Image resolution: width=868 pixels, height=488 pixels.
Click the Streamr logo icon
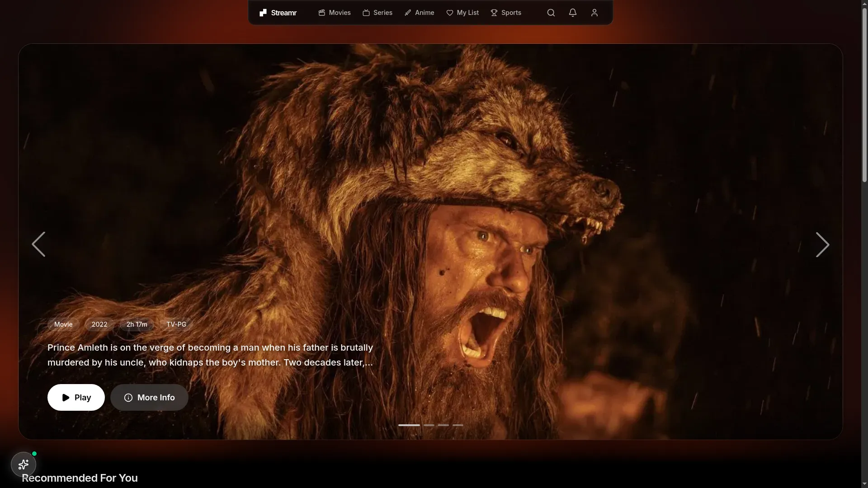point(263,13)
